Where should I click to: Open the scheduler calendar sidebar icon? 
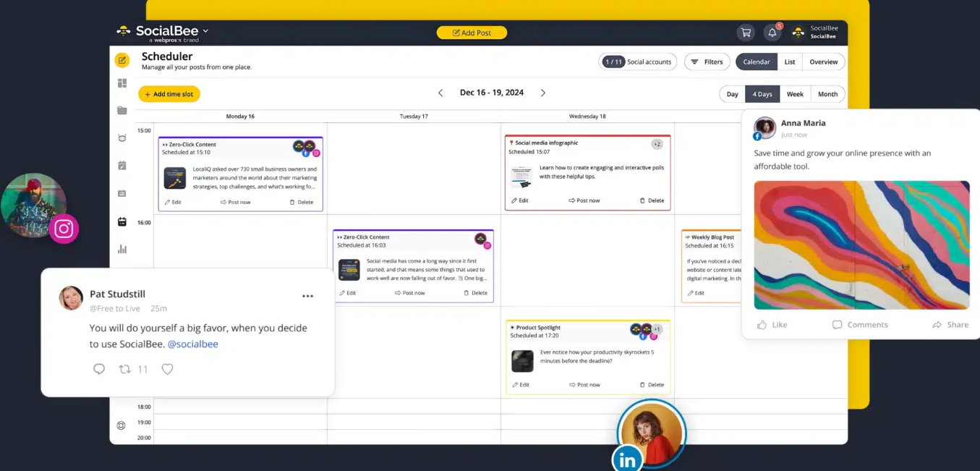point(122,221)
